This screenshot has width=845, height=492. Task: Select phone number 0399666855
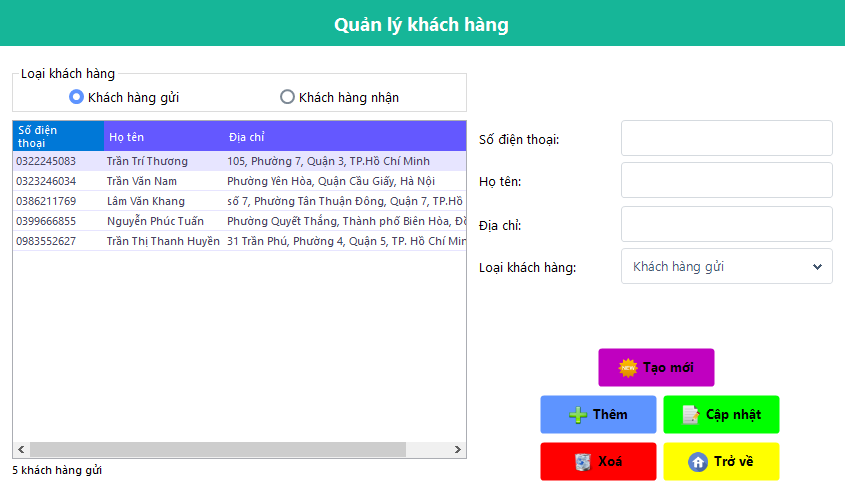coord(46,221)
